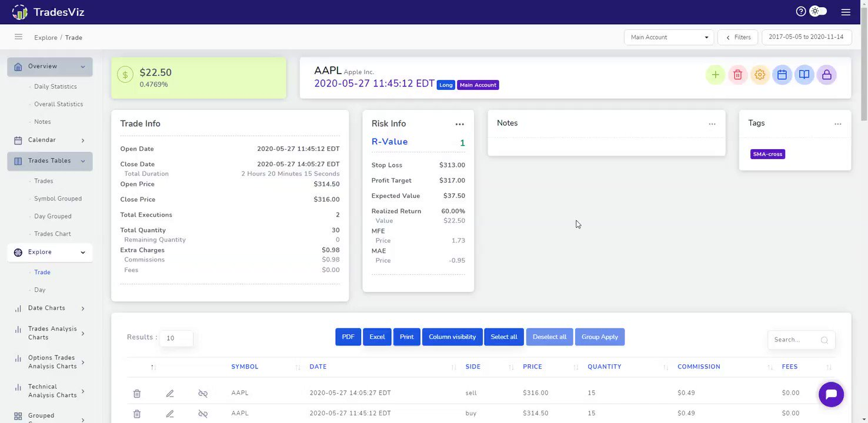Open Day Grouped trades table
This screenshot has height=423, width=868.
point(52,216)
